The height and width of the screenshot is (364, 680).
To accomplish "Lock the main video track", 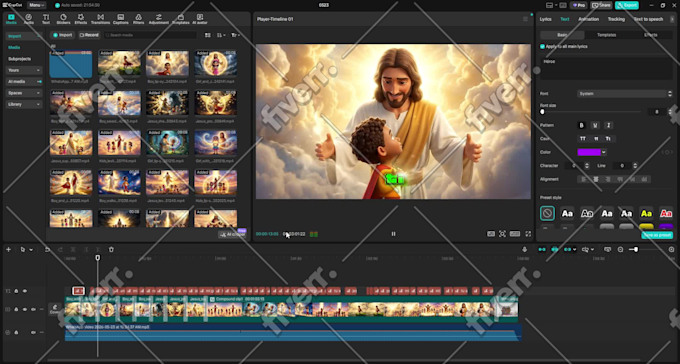I will (16, 309).
